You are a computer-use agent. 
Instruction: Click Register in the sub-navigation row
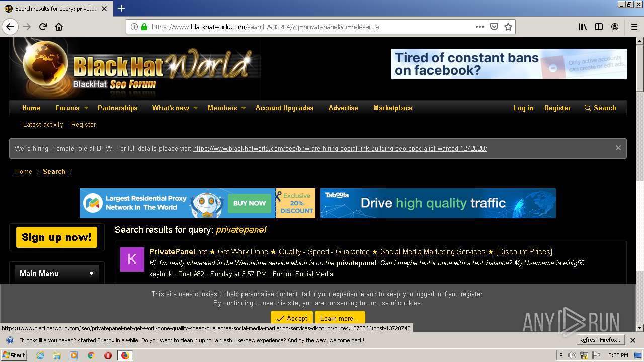84,124
